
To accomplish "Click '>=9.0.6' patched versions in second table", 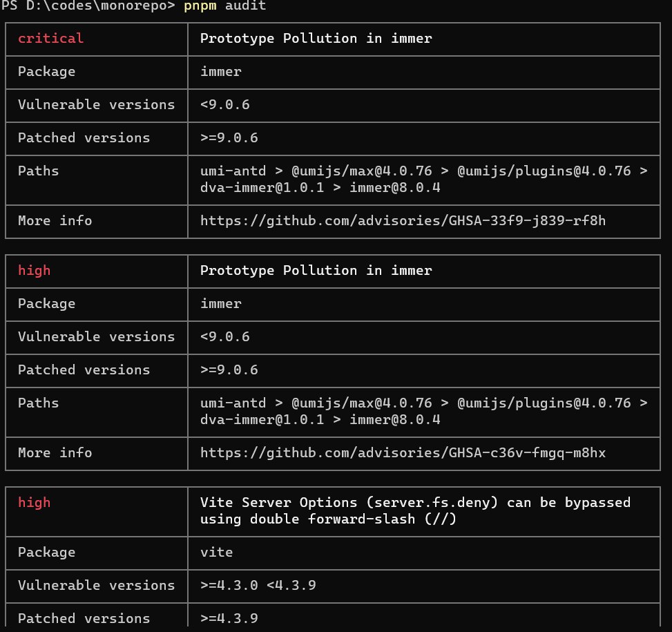I will (x=229, y=370).
